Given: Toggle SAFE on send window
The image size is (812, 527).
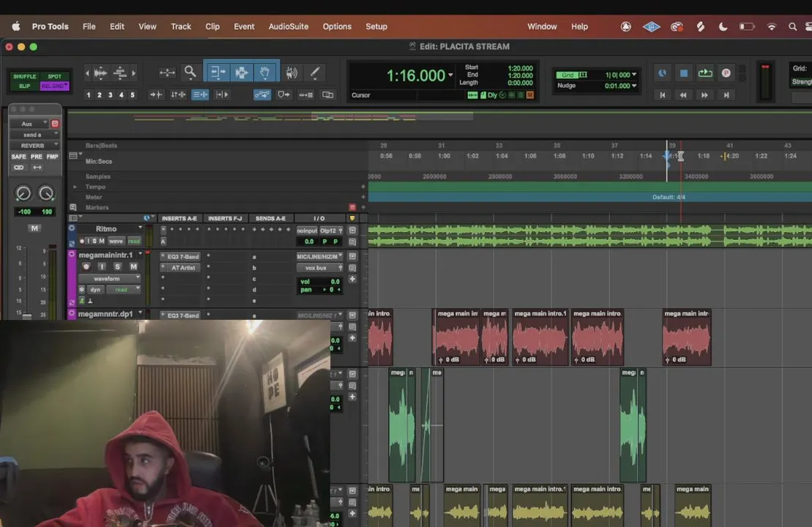Looking at the screenshot, I should pyautogui.click(x=18, y=157).
